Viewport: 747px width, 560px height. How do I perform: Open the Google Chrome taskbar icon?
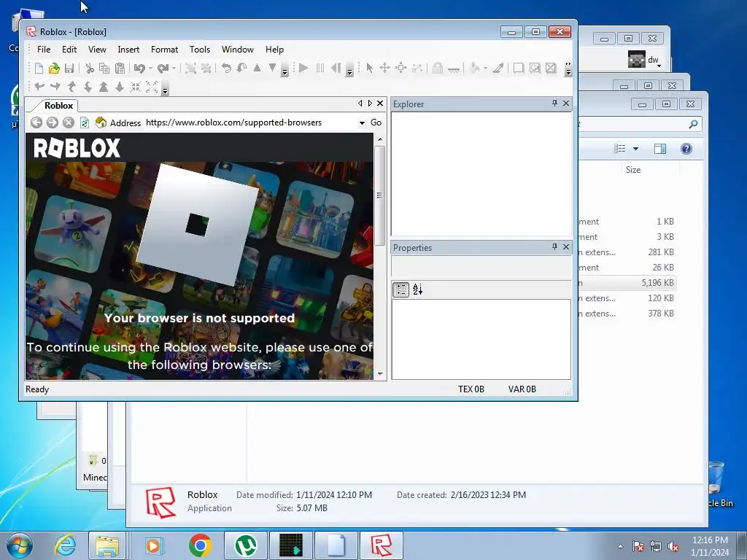tap(200, 545)
